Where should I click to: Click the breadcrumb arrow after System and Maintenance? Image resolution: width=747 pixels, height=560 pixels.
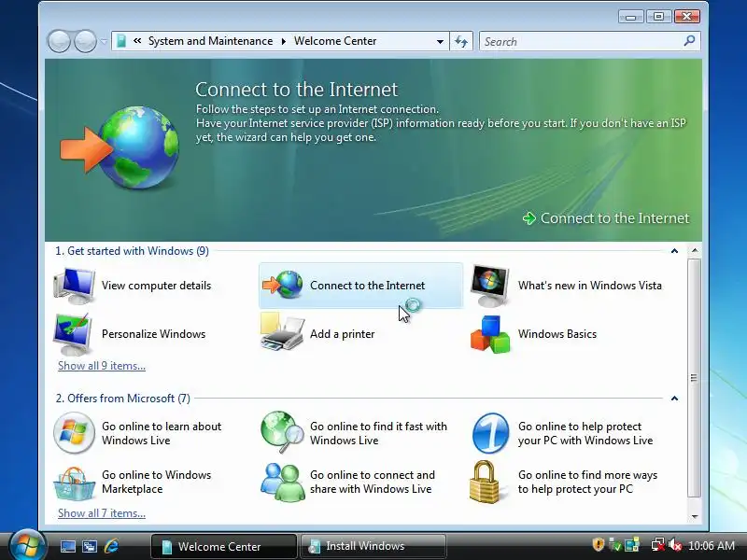pos(284,41)
